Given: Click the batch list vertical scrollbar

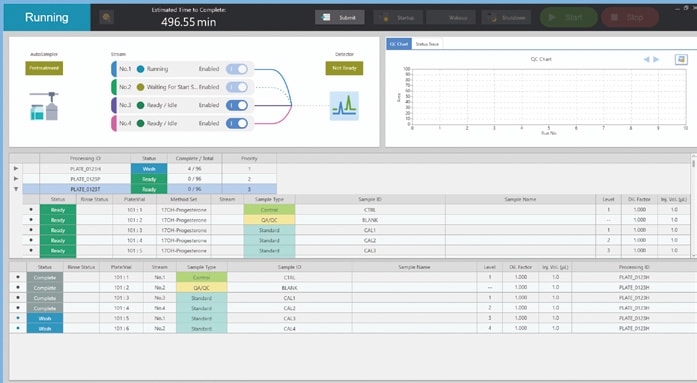Looking at the screenshot, I should coord(693,206).
